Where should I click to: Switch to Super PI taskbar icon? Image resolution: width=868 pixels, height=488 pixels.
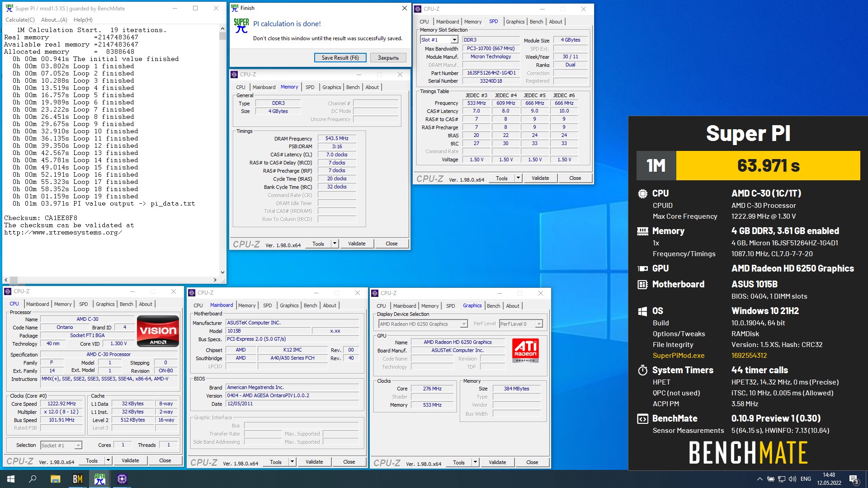click(x=100, y=479)
